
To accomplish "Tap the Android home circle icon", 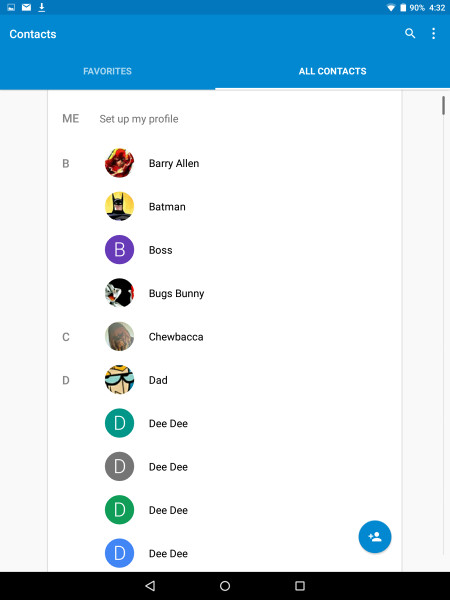I will click(225, 585).
